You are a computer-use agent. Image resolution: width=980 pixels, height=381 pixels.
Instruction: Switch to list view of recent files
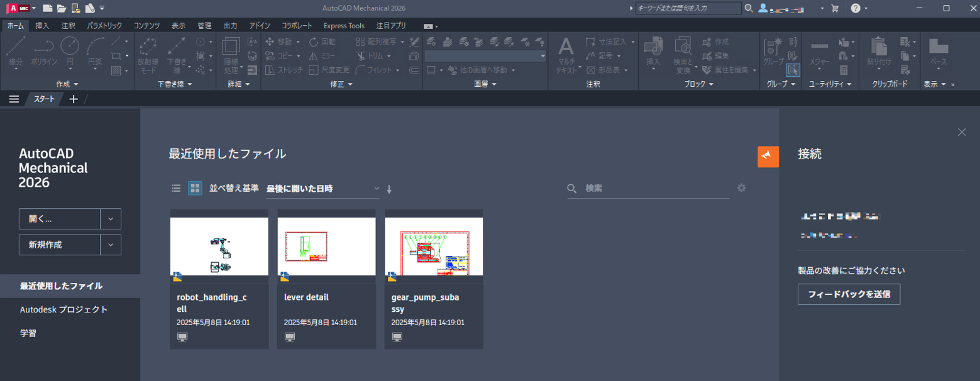(x=176, y=188)
